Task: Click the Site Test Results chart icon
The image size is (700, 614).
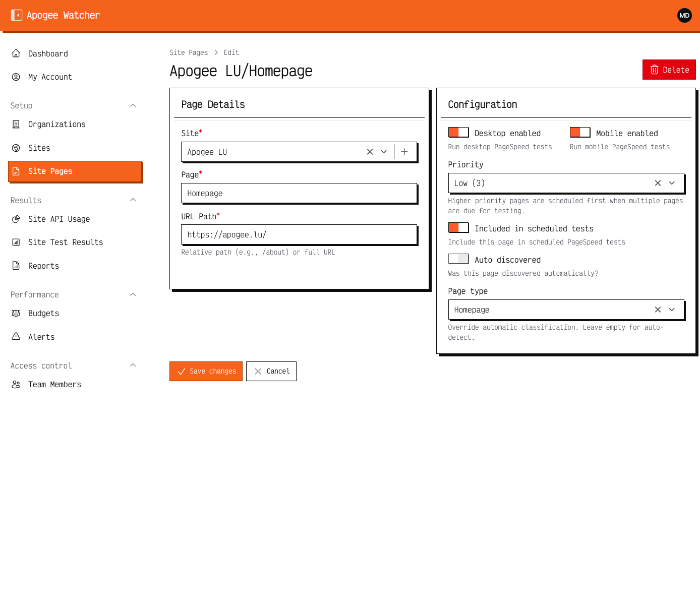Action: (x=16, y=242)
